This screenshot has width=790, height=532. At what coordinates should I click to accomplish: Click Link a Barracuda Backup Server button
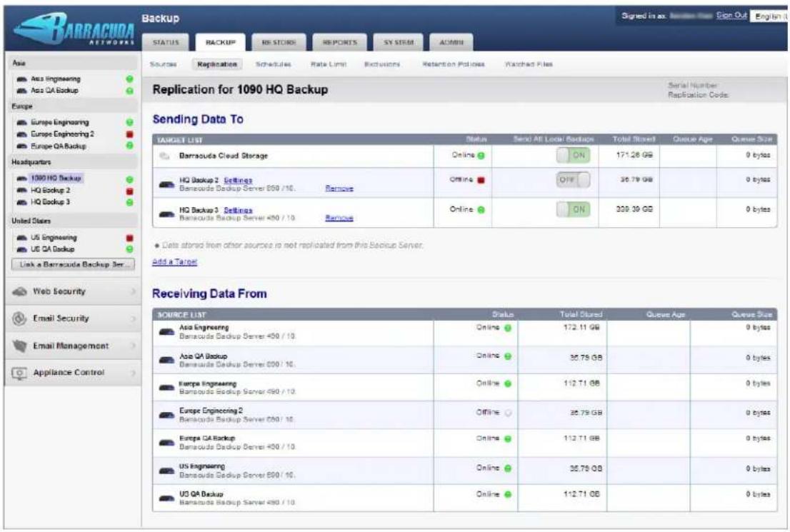73,264
